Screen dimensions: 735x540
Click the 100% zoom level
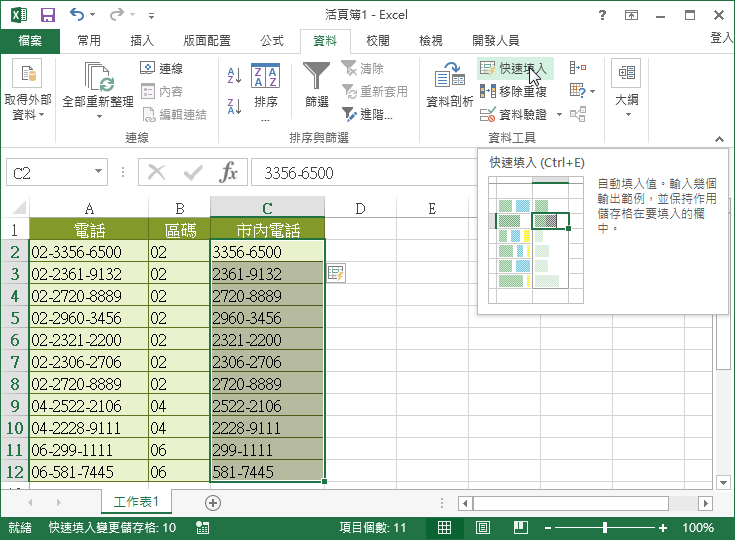(698, 528)
